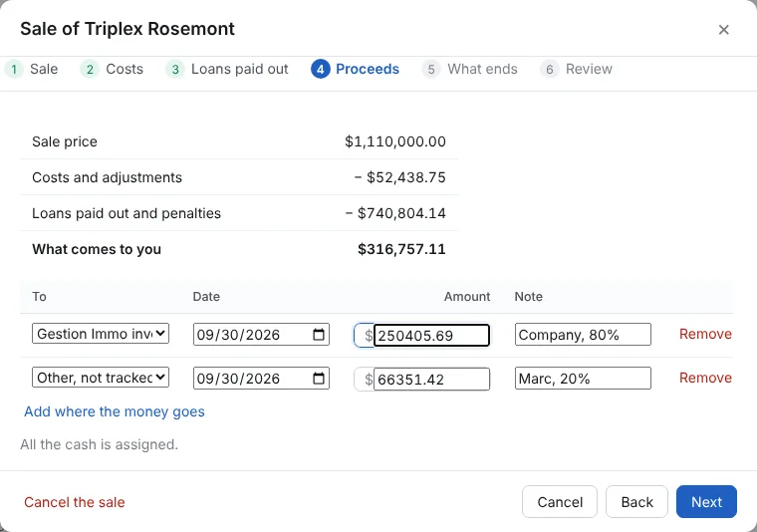Open calendar picker in Company 80% row
The height and width of the screenshot is (532, 757).
pyautogui.click(x=319, y=335)
